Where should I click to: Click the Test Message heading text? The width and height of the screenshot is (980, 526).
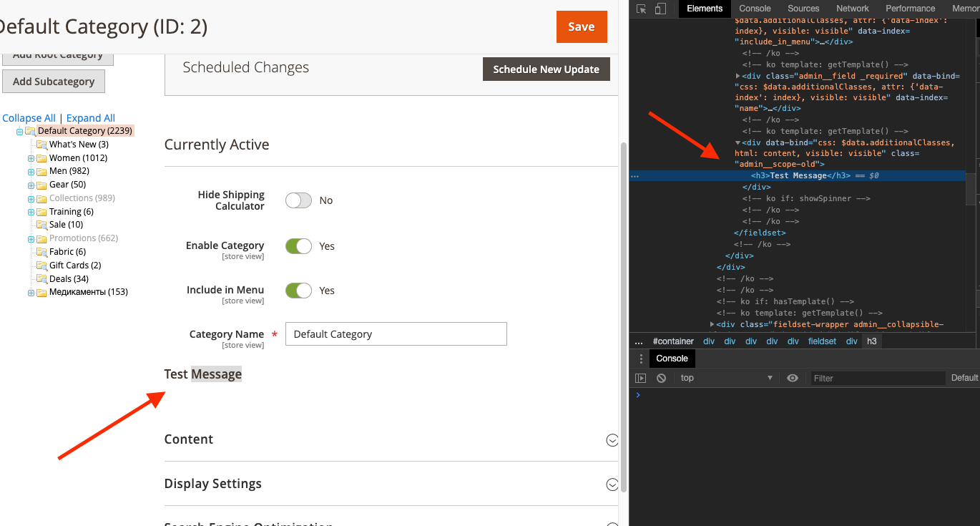[x=203, y=374]
